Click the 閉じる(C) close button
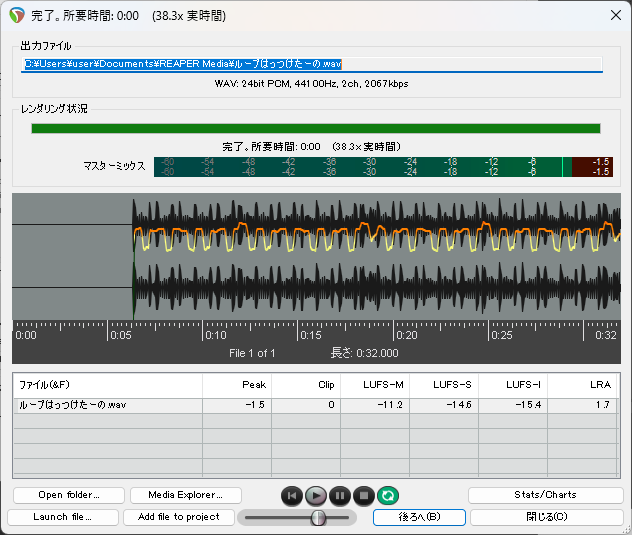This screenshot has height=535, width=632. point(546,517)
